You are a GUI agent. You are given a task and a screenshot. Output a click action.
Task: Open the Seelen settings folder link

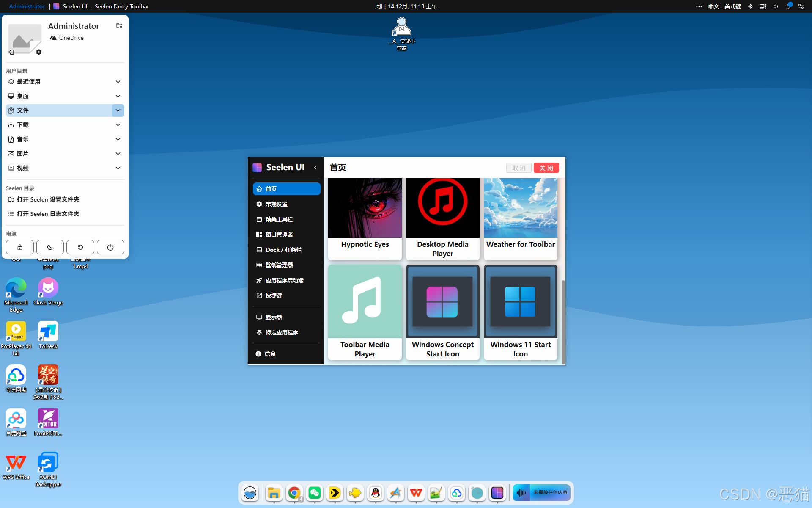(x=48, y=199)
